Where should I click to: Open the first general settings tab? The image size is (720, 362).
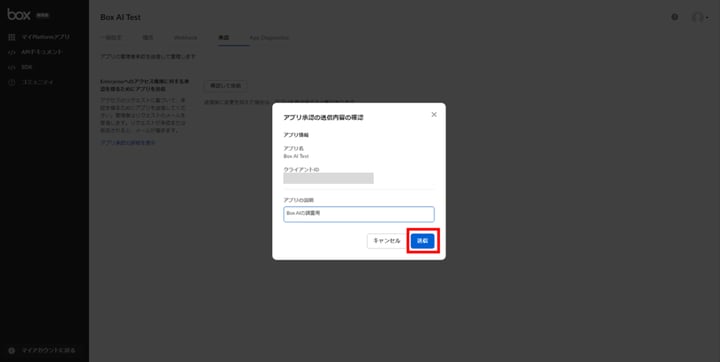[x=111, y=38]
